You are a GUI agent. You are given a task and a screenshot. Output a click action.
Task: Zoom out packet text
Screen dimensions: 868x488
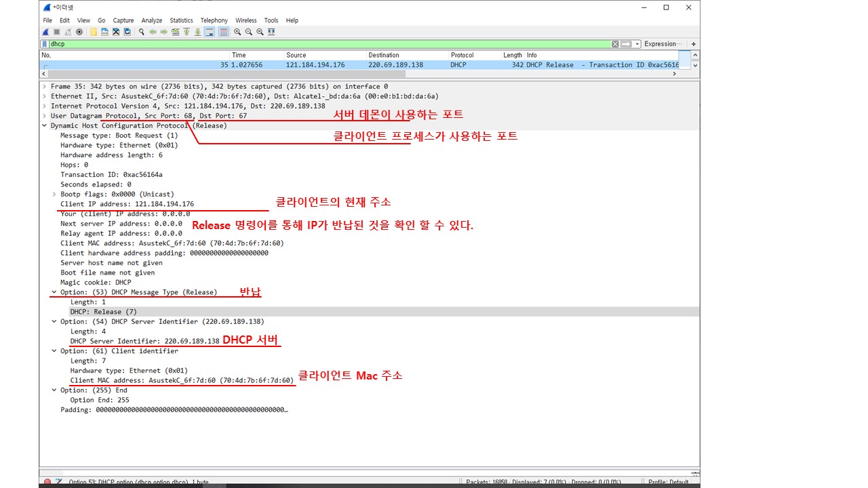(x=249, y=32)
